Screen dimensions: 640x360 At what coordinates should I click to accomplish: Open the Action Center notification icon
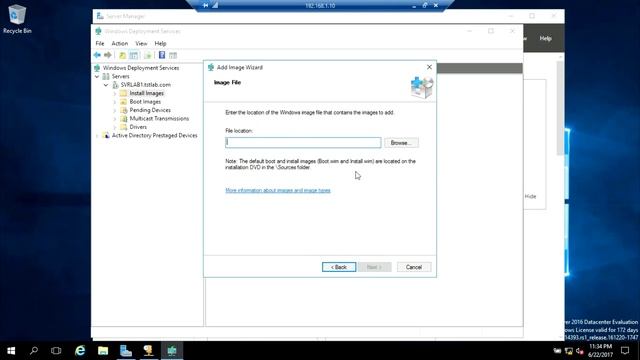[625, 351]
